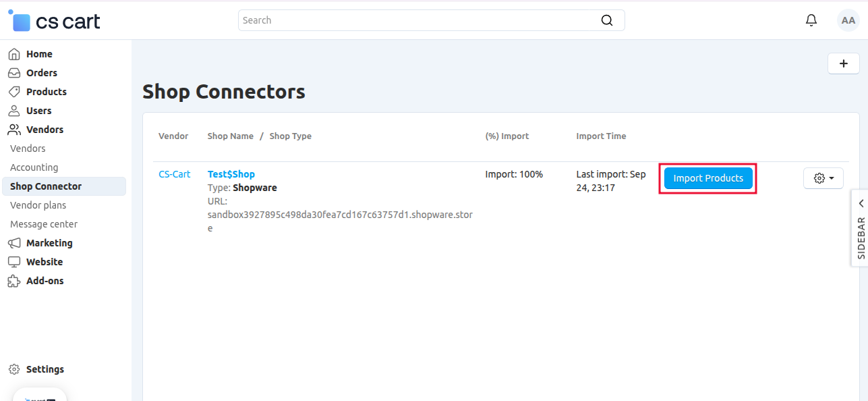This screenshot has width=868, height=401.
Task: Open the Test$Shop connector link
Action: (231, 173)
